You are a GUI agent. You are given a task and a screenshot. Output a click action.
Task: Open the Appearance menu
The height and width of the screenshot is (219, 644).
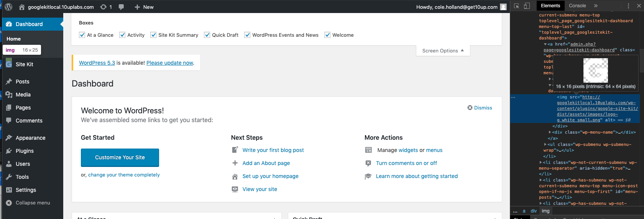point(33,138)
